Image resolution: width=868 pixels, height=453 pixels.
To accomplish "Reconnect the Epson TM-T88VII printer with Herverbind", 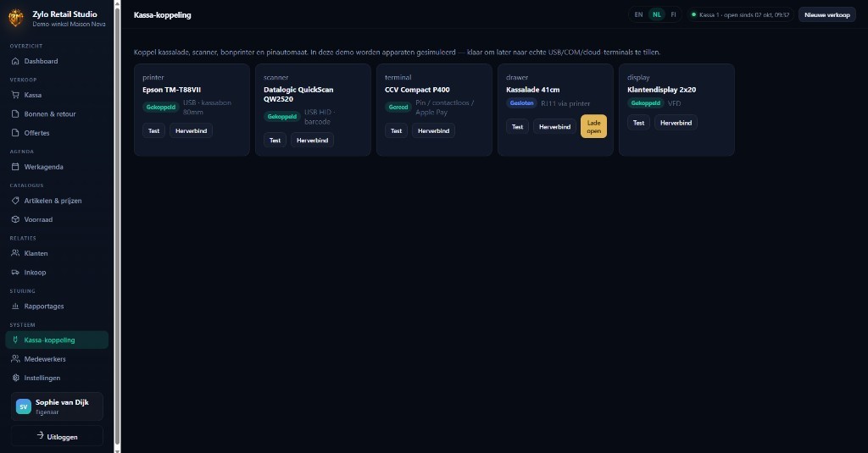I will pyautogui.click(x=191, y=130).
